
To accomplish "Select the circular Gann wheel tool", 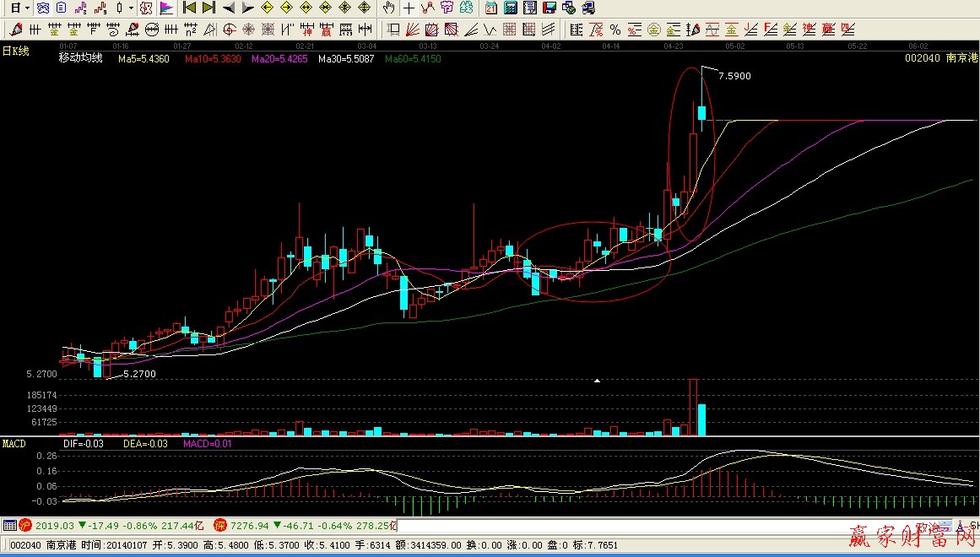I will [x=152, y=30].
